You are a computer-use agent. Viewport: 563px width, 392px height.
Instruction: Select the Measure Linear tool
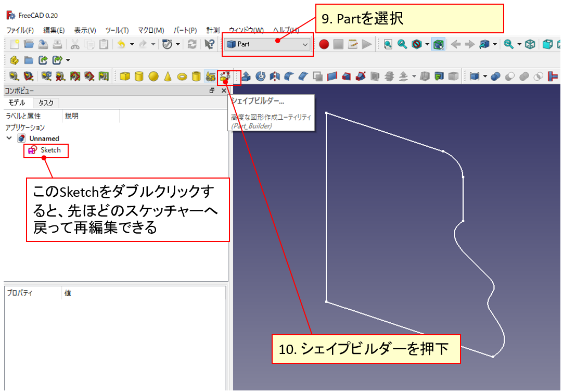coord(15,76)
